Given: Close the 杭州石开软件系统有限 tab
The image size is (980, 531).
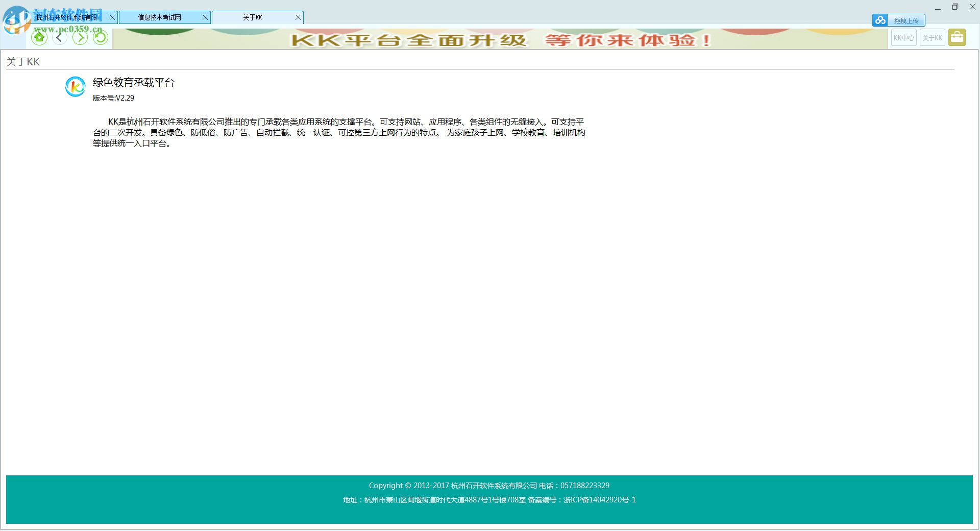Looking at the screenshot, I should (112, 17).
